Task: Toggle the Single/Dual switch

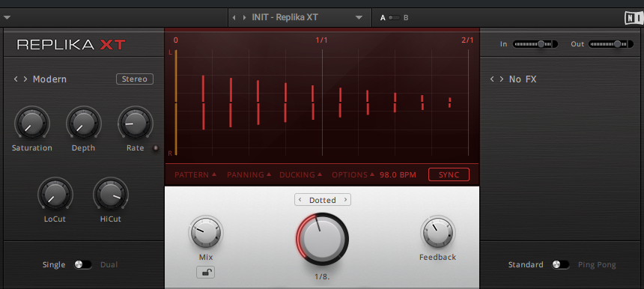Action: pos(82,265)
